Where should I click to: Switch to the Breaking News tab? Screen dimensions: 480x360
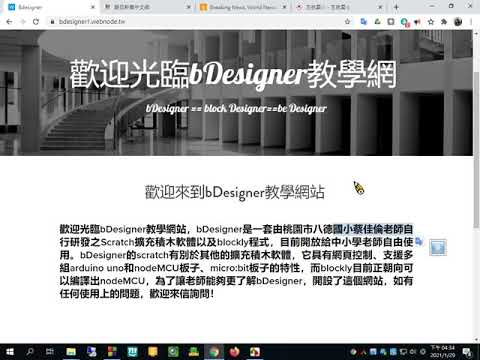click(x=243, y=7)
